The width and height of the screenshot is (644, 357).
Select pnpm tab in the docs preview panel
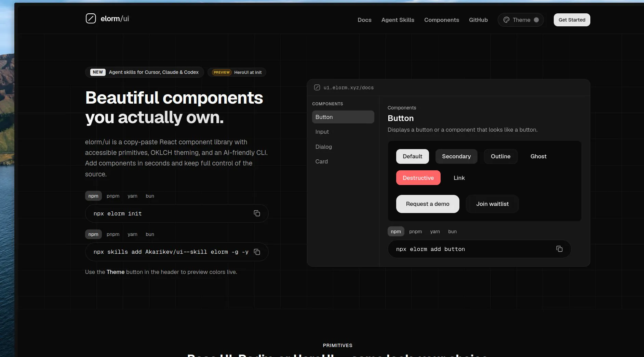[415, 232]
